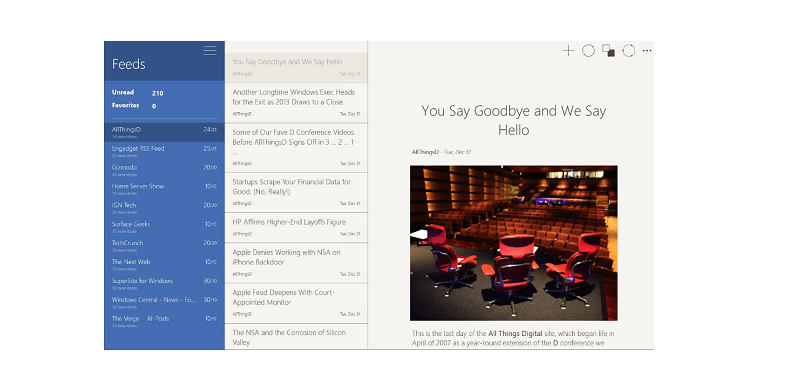The width and height of the screenshot is (785, 391).
Task: Open The Next Web feed
Action: click(164, 264)
